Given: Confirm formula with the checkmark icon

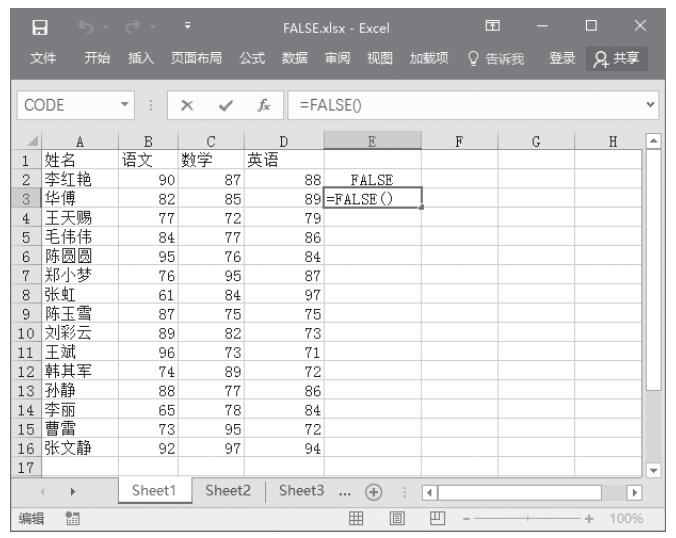Looking at the screenshot, I should 226,104.
